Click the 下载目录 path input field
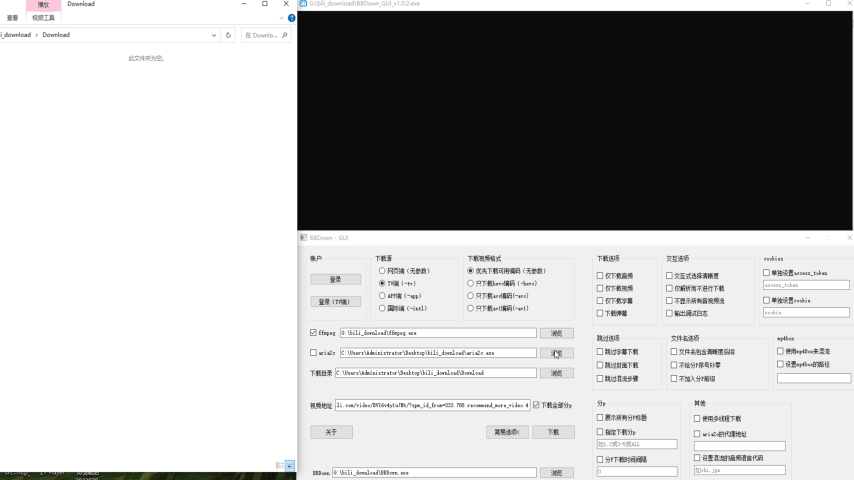The image size is (854, 480). 436,373
